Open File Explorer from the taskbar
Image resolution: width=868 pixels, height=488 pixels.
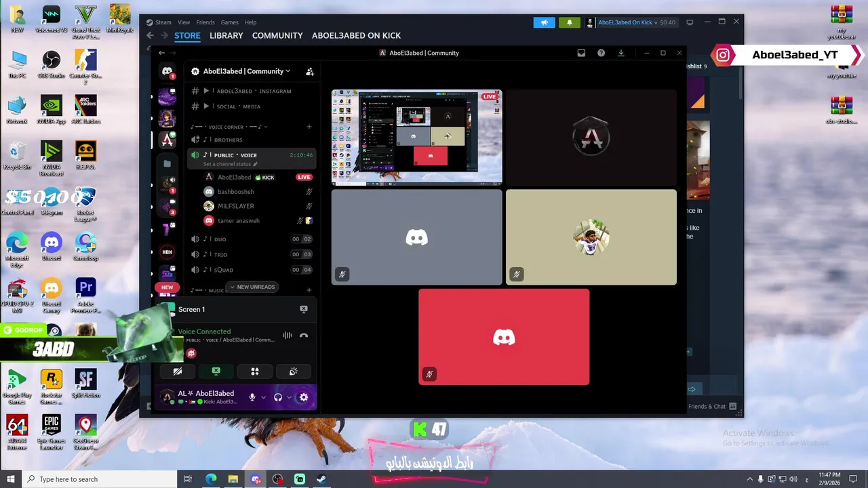(x=233, y=479)
